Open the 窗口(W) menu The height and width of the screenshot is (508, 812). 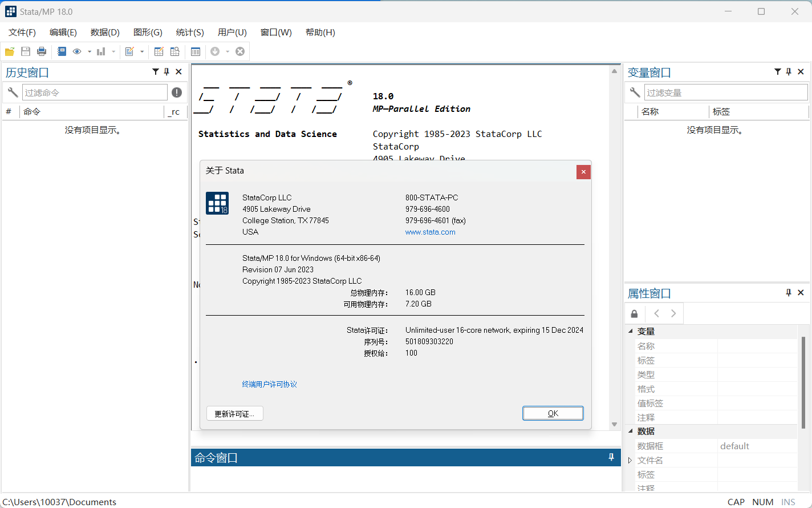point(276,33)
